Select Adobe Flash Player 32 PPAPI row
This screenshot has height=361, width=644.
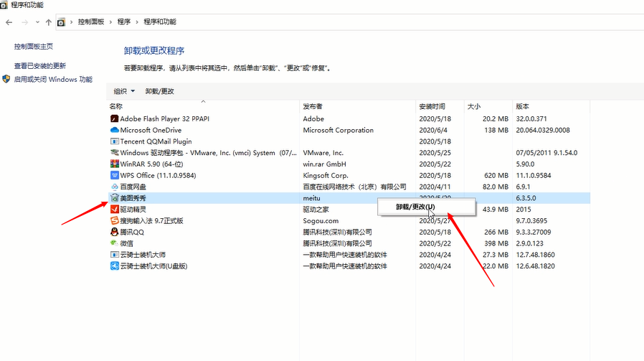tap(349, 119)
